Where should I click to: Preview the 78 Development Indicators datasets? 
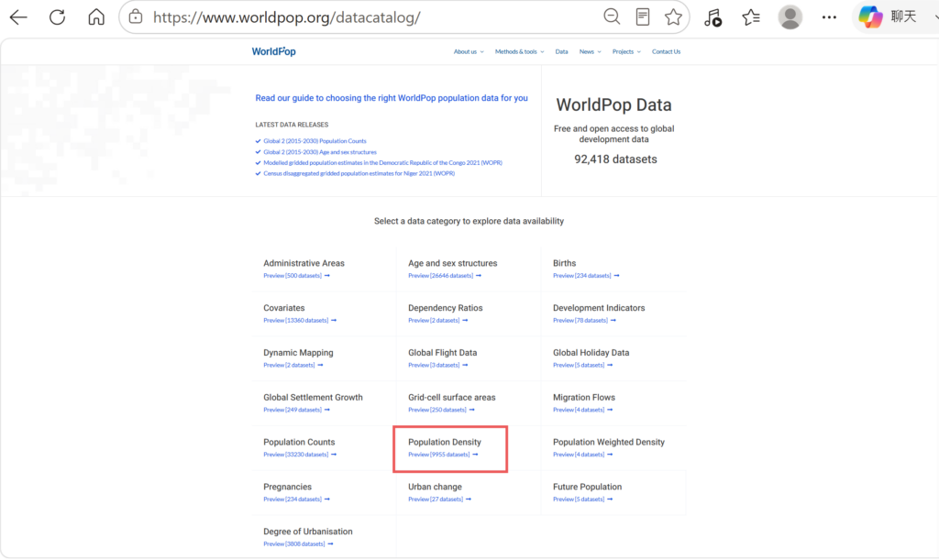pyautogui.click(x=584, y=321)
